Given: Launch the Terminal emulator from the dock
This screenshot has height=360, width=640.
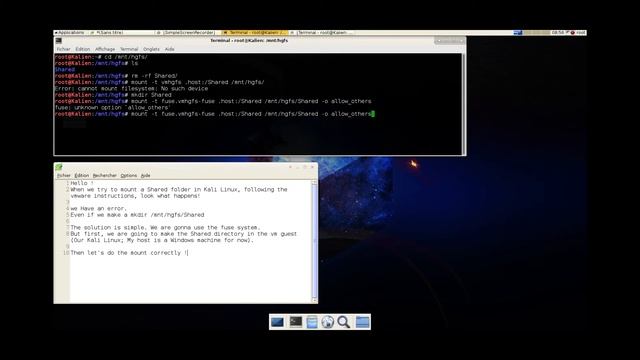Looking at the screenshot, I should 296,322.
